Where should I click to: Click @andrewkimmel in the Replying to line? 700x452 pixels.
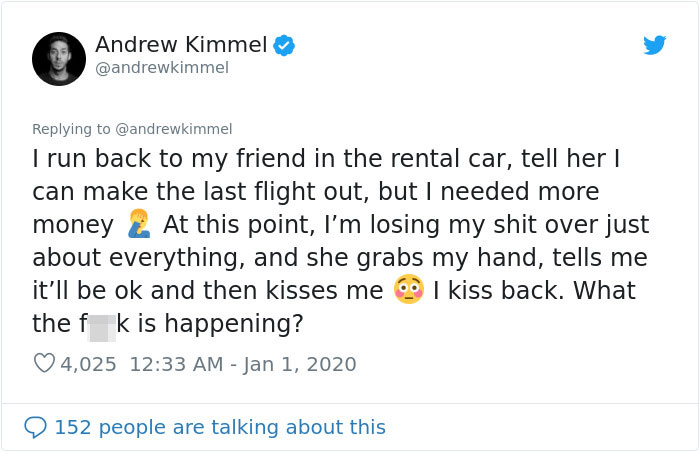click(x=174, y=129)
